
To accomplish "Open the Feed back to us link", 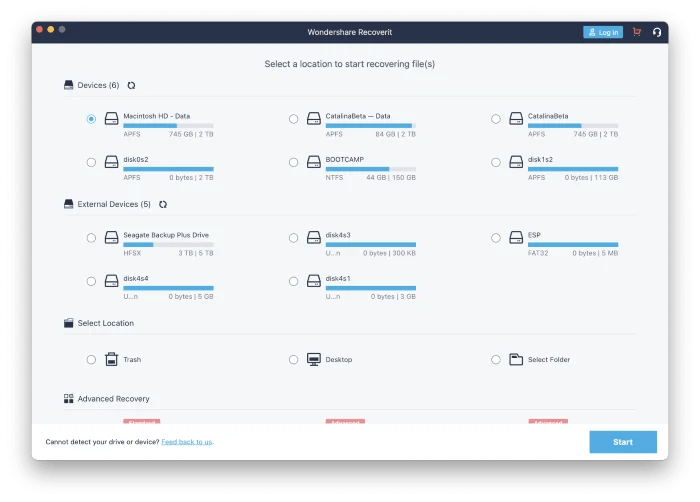I will pyautogui.click(x=187, y=442).
